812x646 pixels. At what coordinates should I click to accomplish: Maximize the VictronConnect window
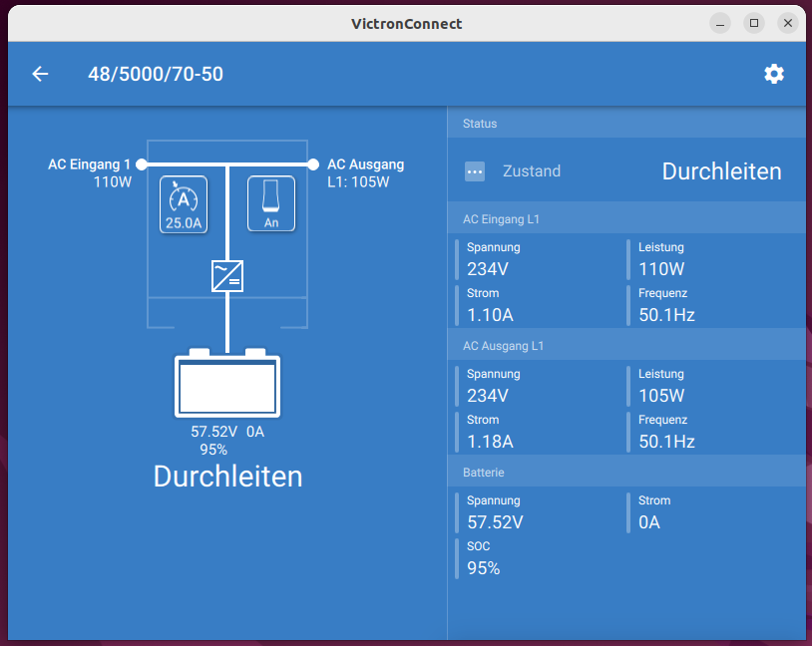point(754,23)
